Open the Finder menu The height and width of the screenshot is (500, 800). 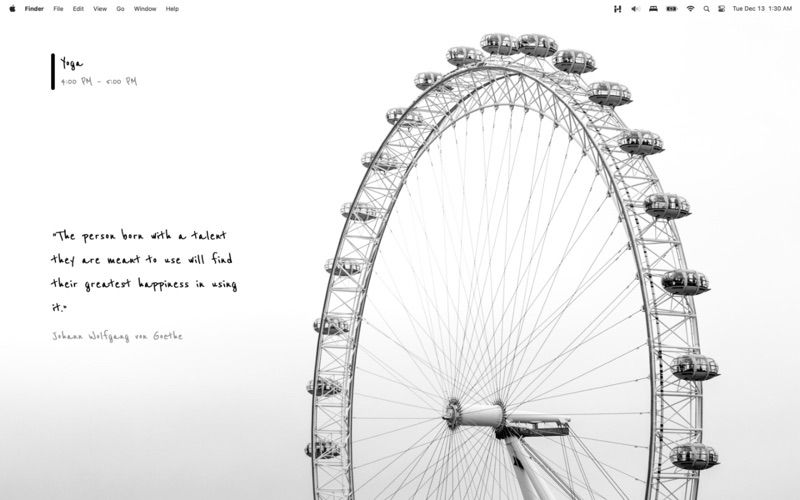34,9
